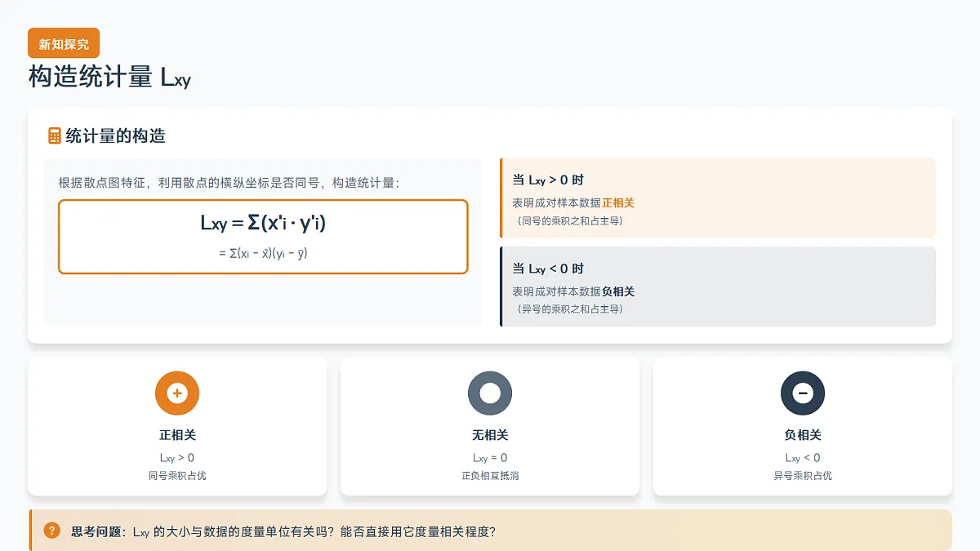Click the 正相关 card title
Viewport: 980px width, 551px height.
pyautogui.click(x=177, y=435)
